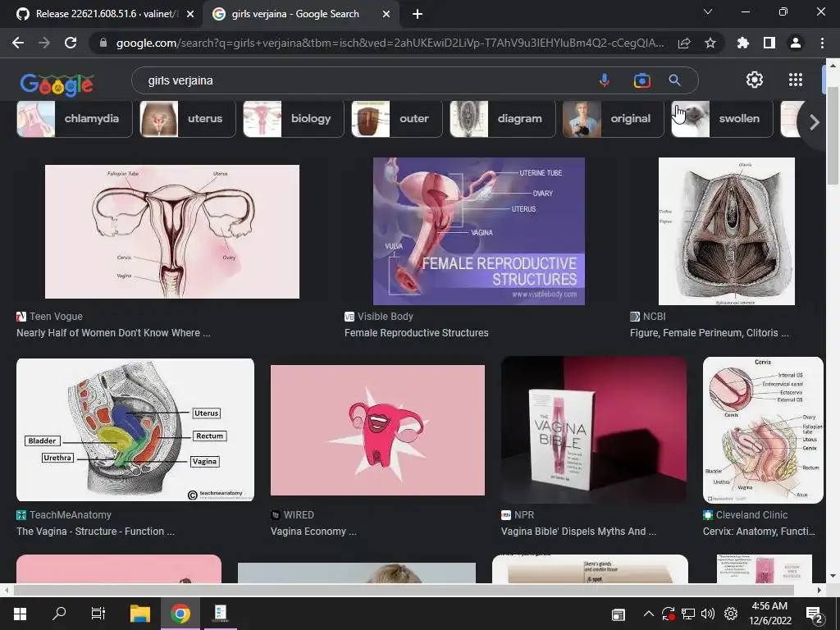Start voice search with microphone icon
This screenshot has width=840, height=630.
(x=605, y=80)
